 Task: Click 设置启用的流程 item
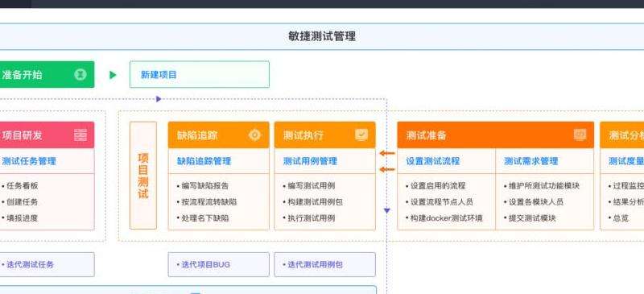(438, 186)
